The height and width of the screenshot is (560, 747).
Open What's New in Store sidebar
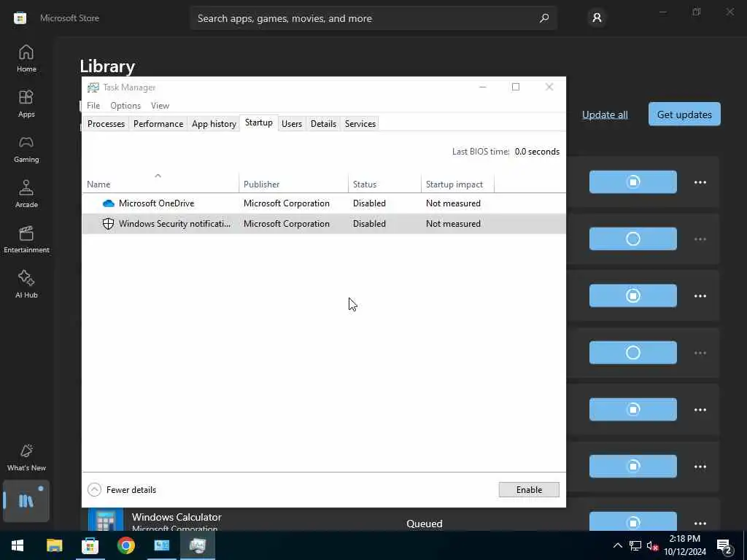click(26, 457)
